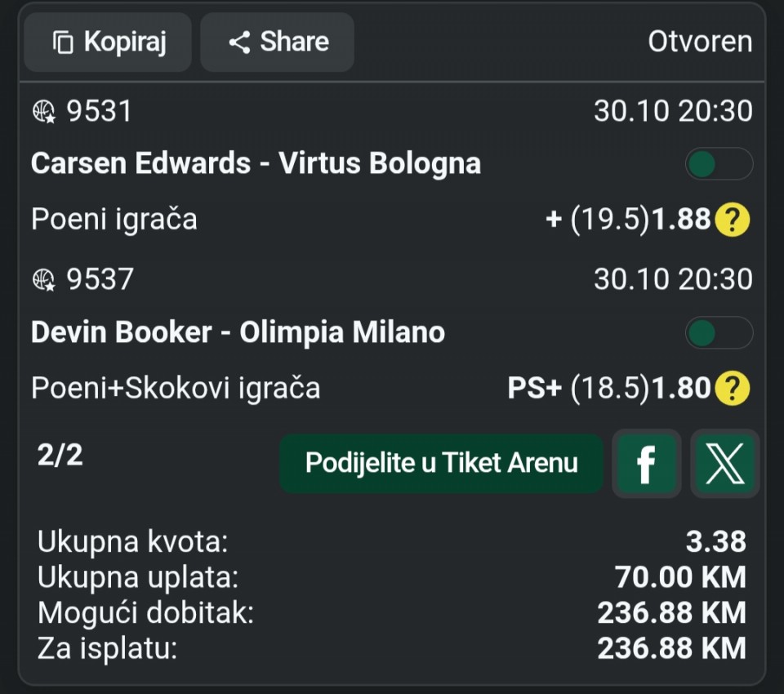The height and width of the screenshot is (694, 784).
Task: Select Carsen Edwards - Virtus Bologna event
Action: (256, 164)
